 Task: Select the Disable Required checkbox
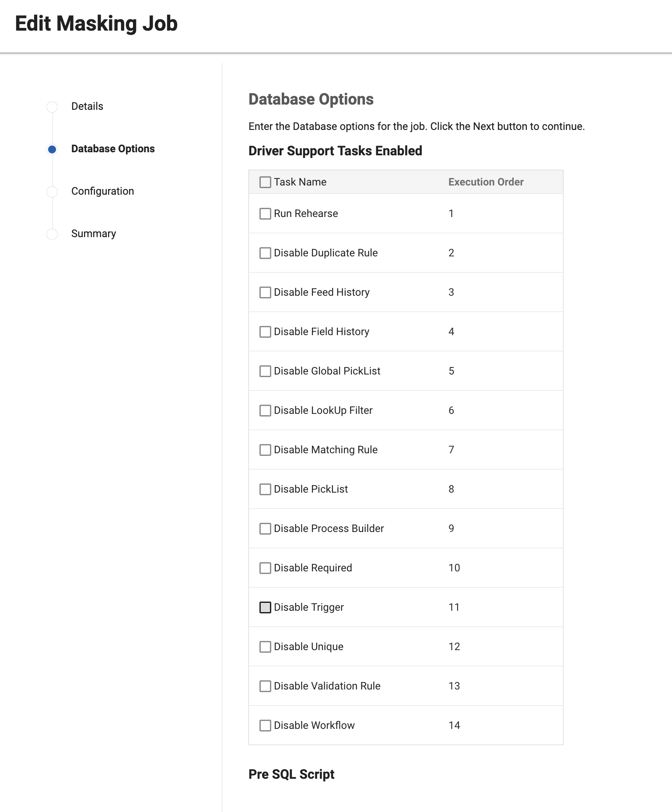coord(265,568)
